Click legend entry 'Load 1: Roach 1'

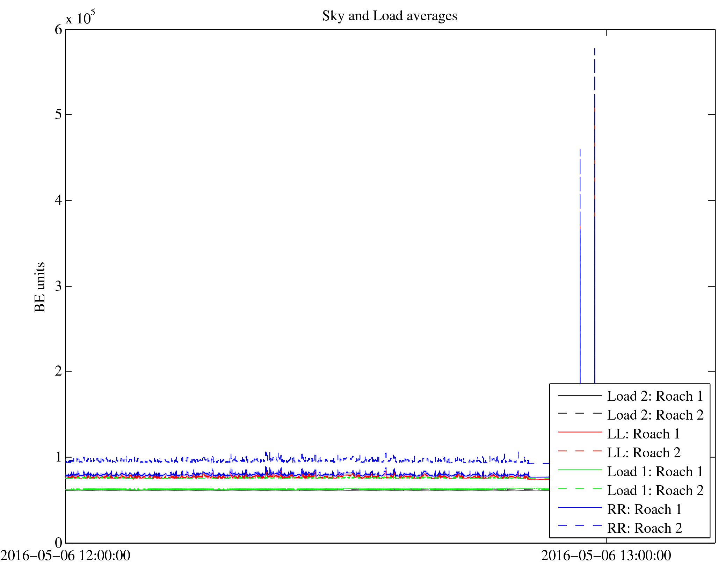pos(655,472)
